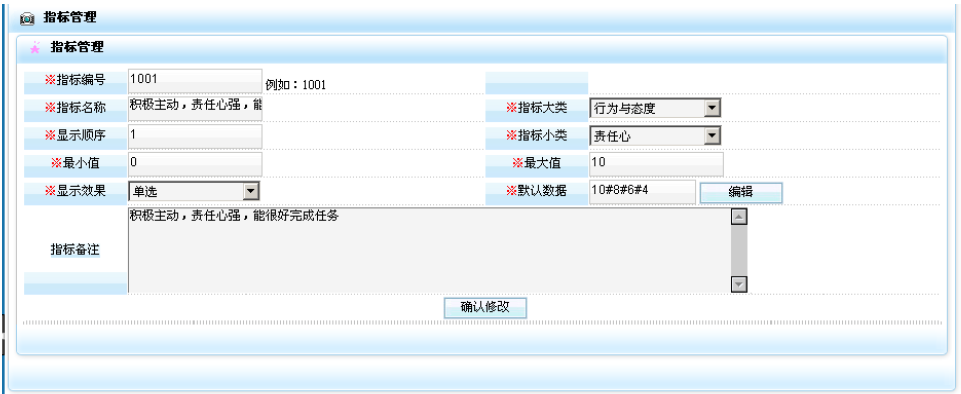Click the 例如：1001 hint text
Image resolution: width=961 pixels, height=394 pixels.
click(x=295, y=85)
